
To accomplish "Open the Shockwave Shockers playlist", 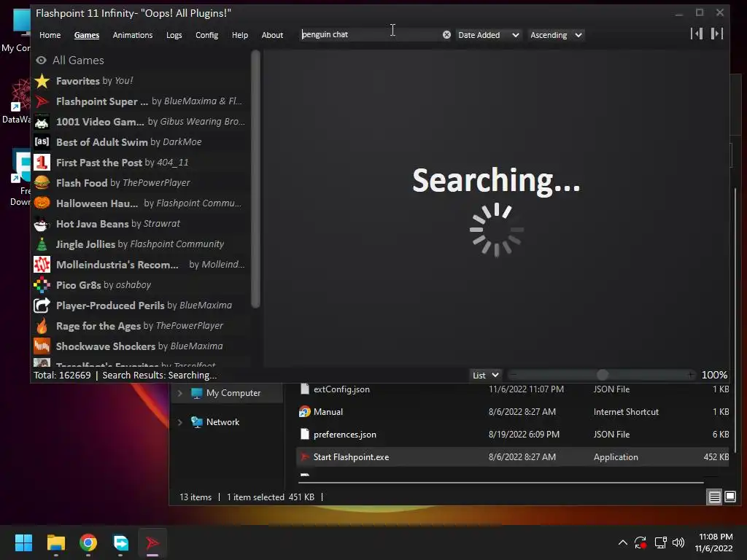I will pos(141,346).
